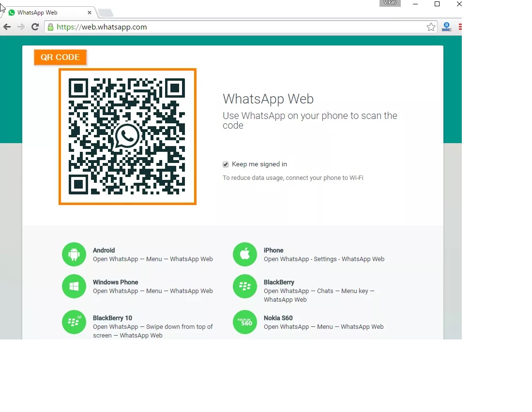Screen dimensions: 532x412
Task: Click the WhatsApp logo in QR code
Action: click(x=127, y=136)
